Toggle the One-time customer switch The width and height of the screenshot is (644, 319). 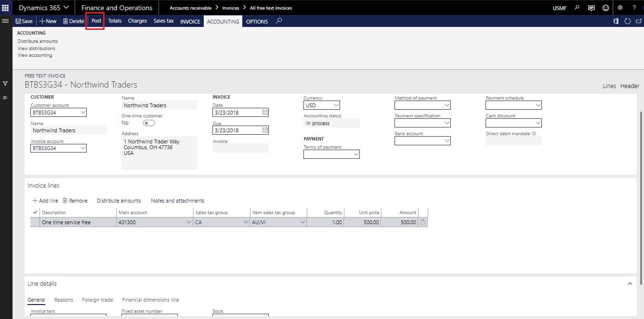click(x=149, y=123)
